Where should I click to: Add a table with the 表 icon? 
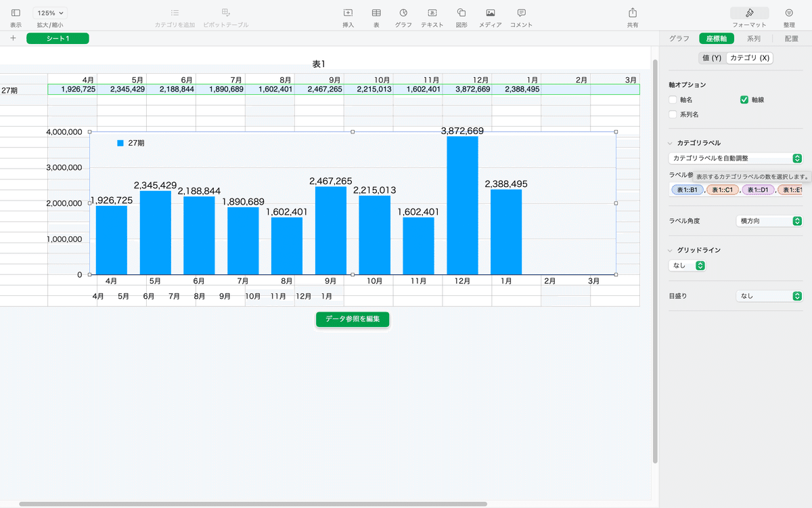(376, 13)
